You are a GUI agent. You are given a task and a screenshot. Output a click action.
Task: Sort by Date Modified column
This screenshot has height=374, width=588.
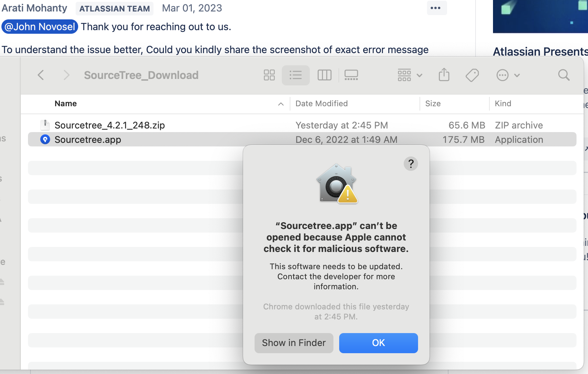click(322, 104)
